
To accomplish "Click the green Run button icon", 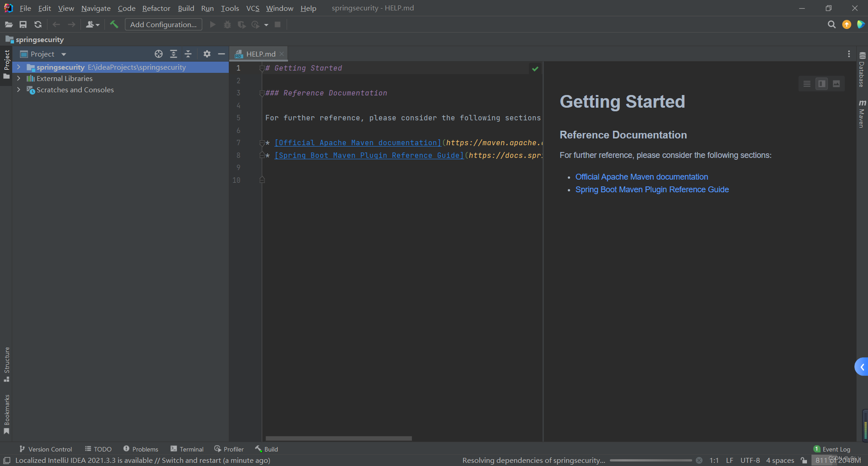I will [213, 24].
